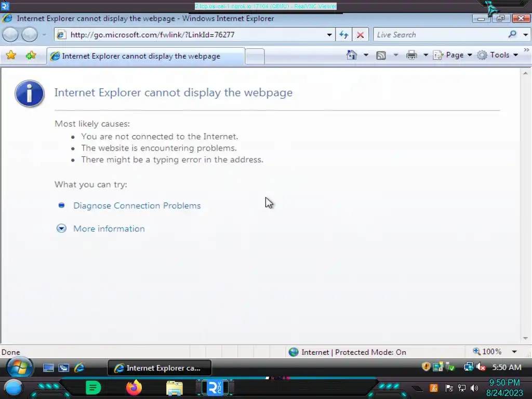Open the recent pages dropdown arrow
Viewport: 532px width, 399px height.
click(44, 35)
